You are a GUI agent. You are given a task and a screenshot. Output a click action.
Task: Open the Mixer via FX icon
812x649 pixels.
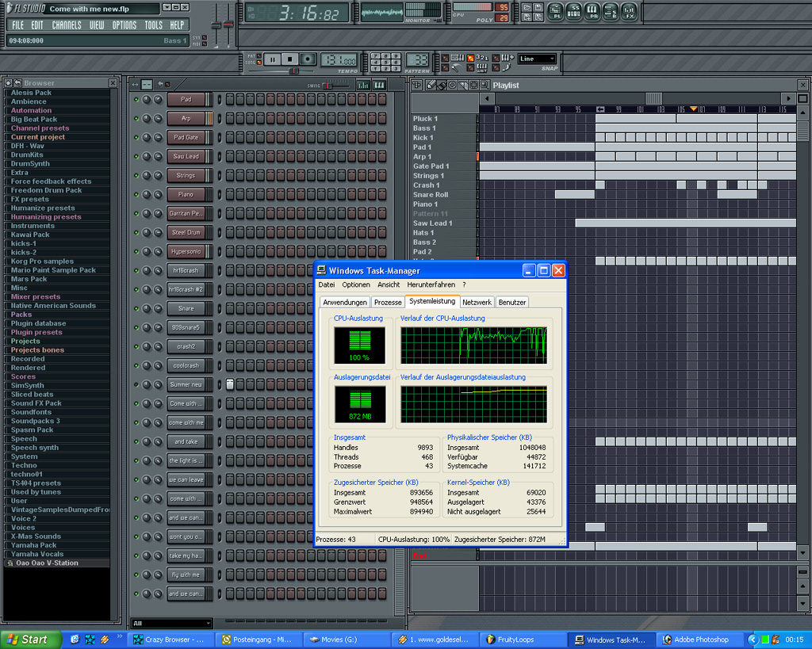[629, 11]
